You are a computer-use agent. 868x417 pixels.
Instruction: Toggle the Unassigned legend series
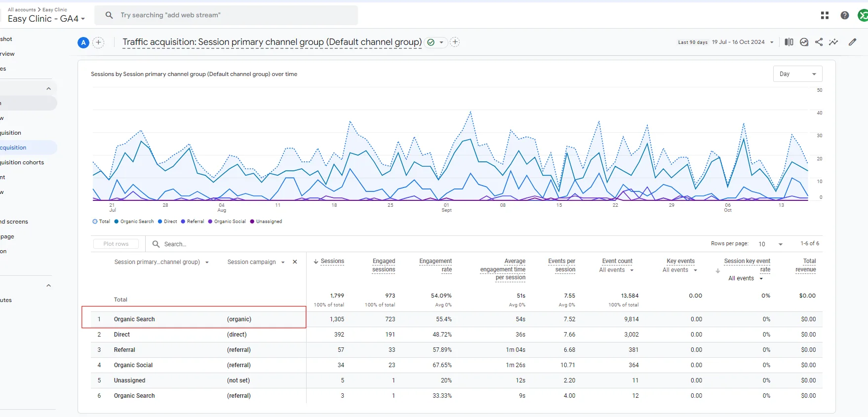click(266, 222)
